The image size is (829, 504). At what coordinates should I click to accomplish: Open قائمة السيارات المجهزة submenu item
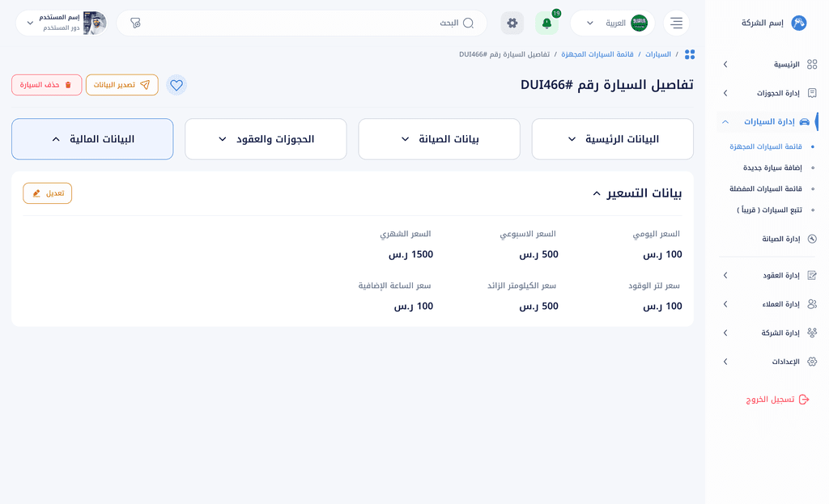click(766, 146)
